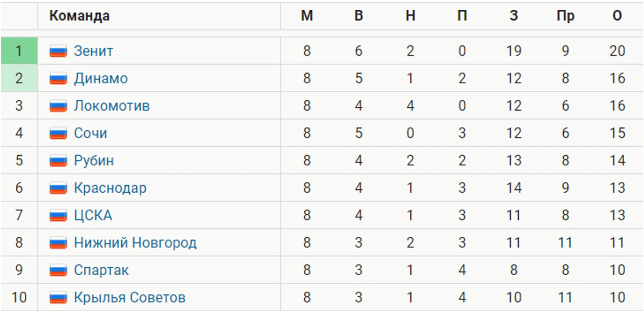644x311 pixels.
Task: Follow the Локомотив team link
Action: click(112, 106)
